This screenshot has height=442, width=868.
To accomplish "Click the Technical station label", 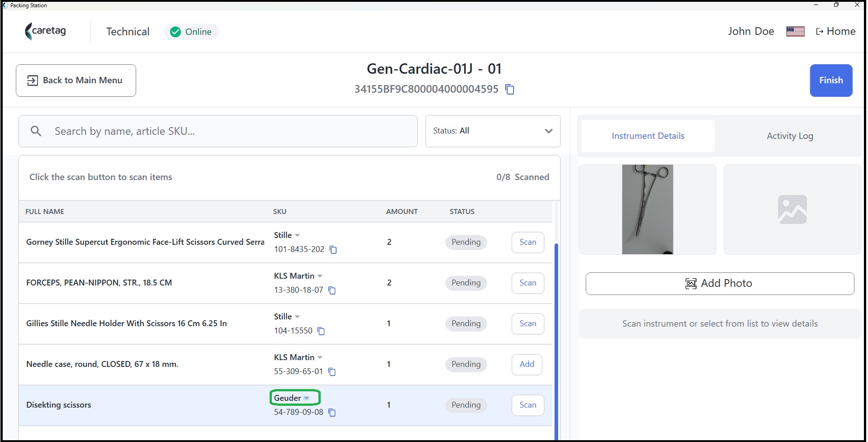I will pyautogui.click(x=128, y=32).
